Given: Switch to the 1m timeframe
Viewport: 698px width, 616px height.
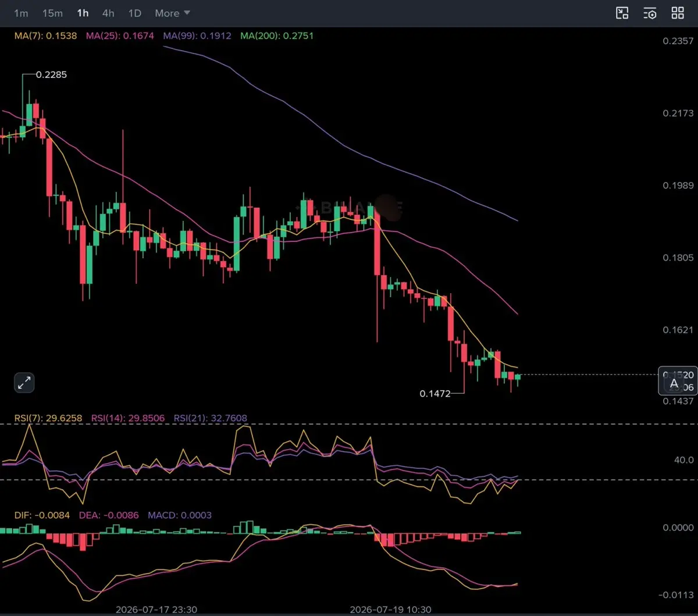Looking at the screenshot, I should click(x=21, y=13).
